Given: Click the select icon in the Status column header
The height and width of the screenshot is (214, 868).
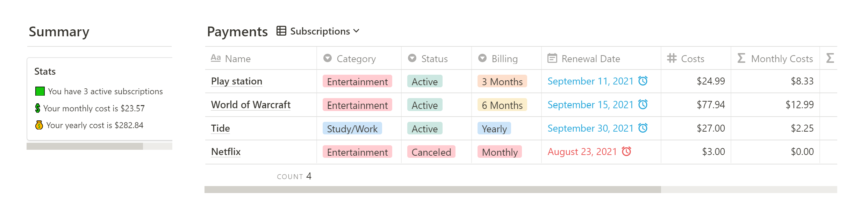Looking at the screenshot, I should 412,58.
